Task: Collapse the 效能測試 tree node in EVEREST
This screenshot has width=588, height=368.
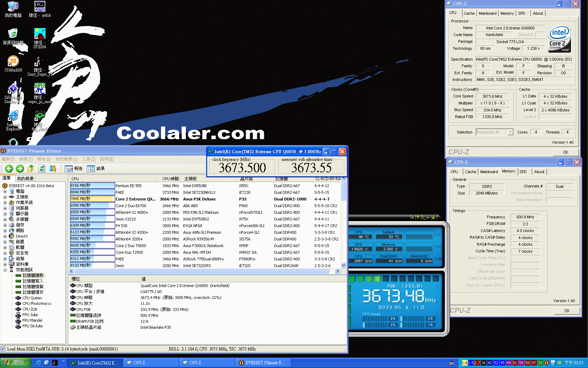Action: tap(5, 270)
